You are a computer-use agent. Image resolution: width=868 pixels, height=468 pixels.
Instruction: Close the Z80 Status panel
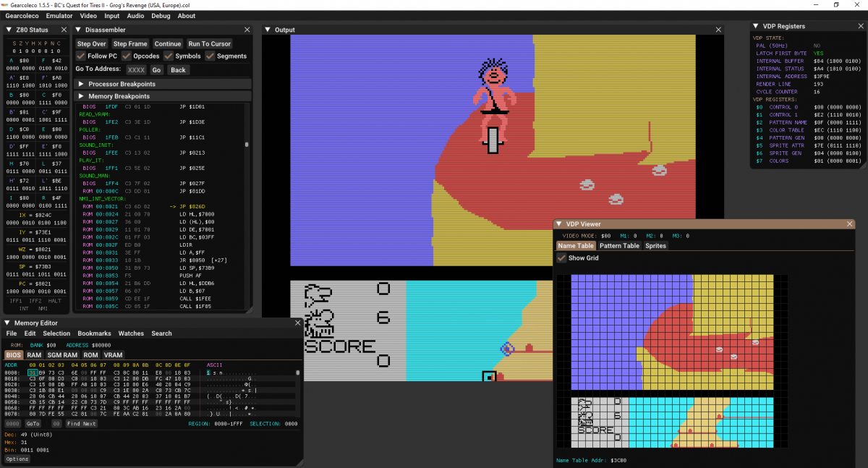64,30
